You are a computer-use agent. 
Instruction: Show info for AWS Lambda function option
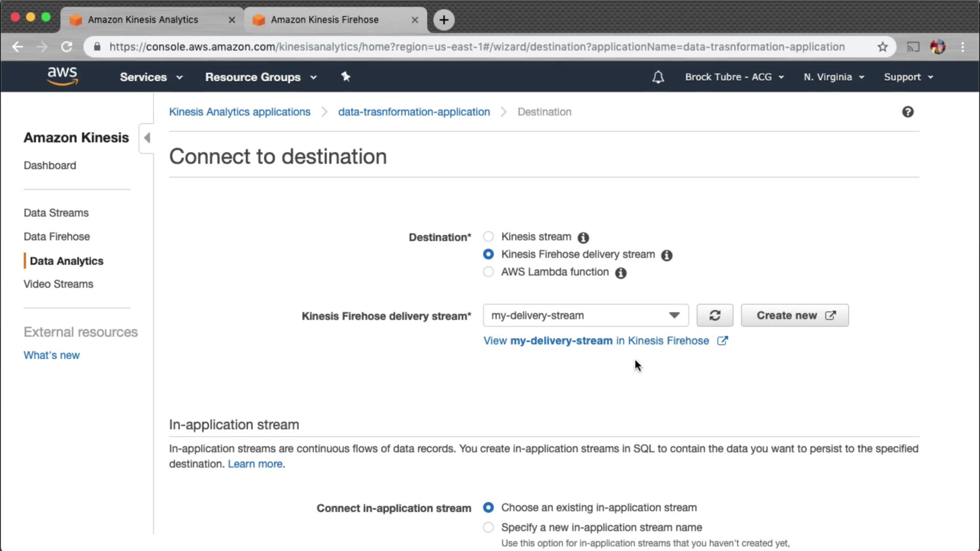click(x=621, y=273)
